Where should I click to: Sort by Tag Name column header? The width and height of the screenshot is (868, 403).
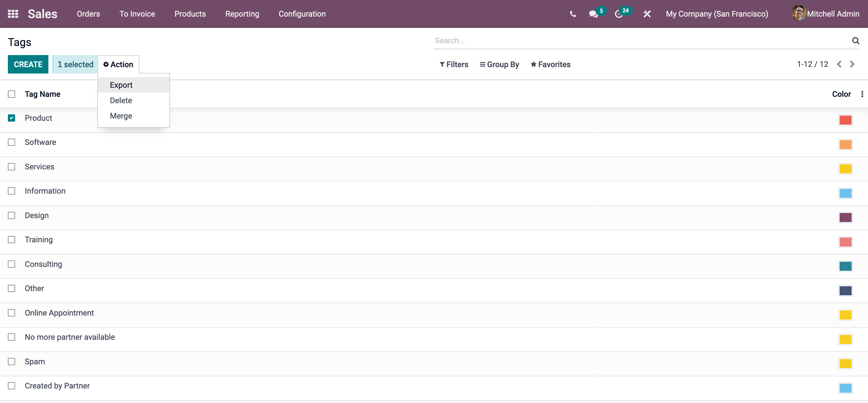pos(42,94)
